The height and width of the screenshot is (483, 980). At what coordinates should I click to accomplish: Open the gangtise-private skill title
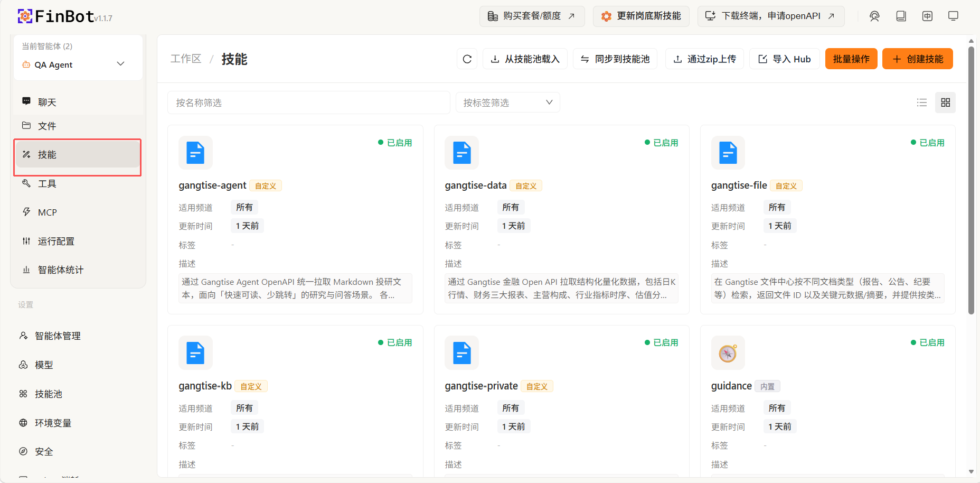click(481, 386)
